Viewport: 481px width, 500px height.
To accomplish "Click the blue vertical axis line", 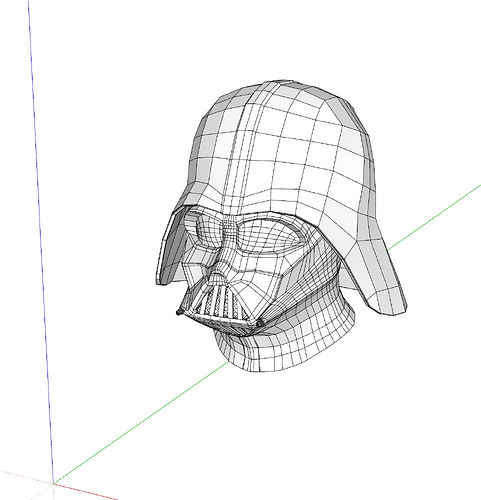I will click(41, 242).
